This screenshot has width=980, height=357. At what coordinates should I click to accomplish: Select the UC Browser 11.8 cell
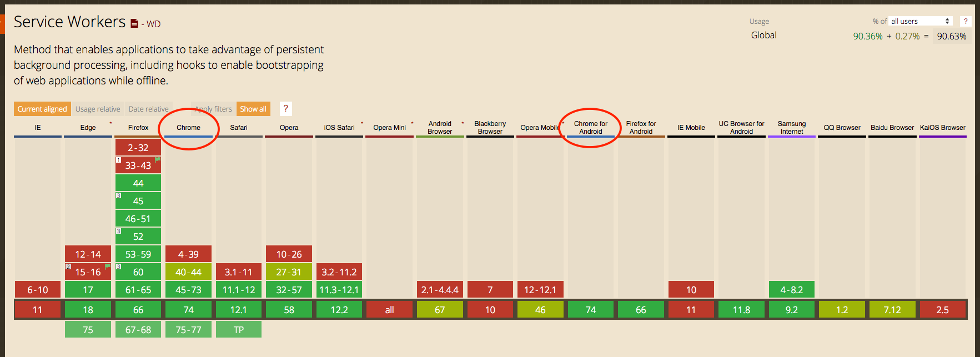point(742,309)
